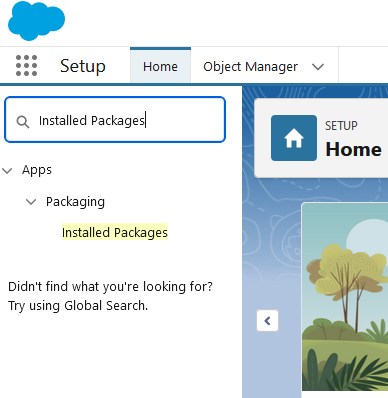Open the App Launcher dots icon
The height and width of the screenshot is (398, 388).
point(27,66)
